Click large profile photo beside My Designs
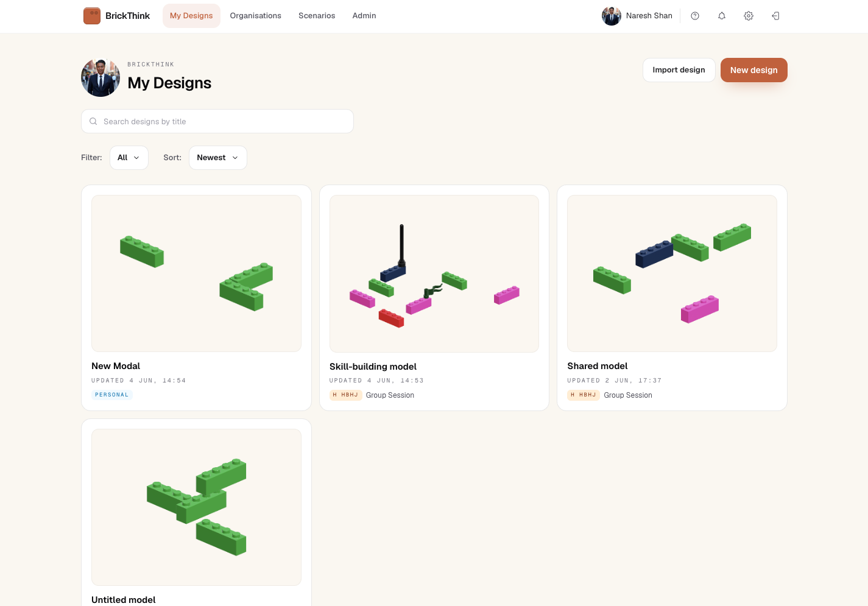The width and height of the screenshot is (868, 606). point(101,77)
